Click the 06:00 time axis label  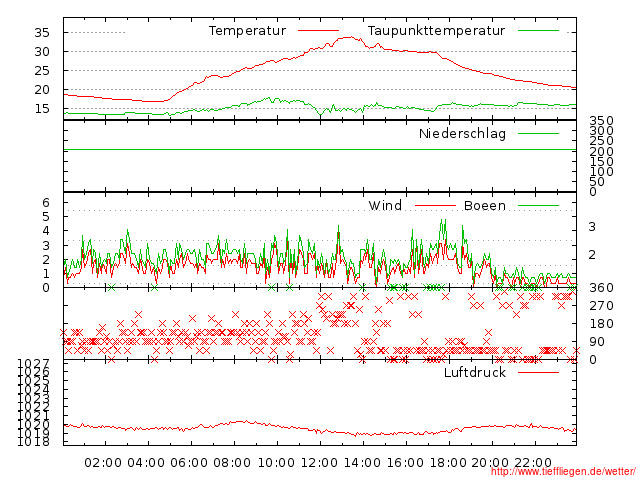point(189,463)
